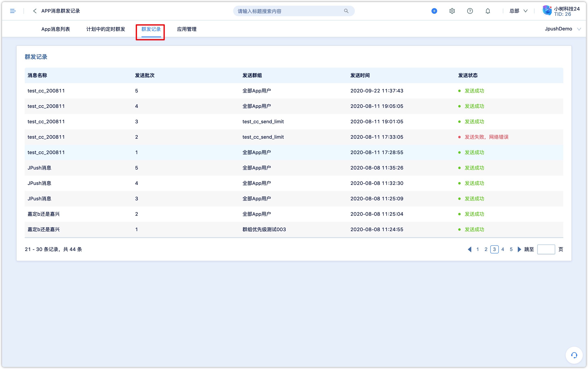
Task: Click JPush消息 in the 11:25:09 row
Action: click(39, 198)
